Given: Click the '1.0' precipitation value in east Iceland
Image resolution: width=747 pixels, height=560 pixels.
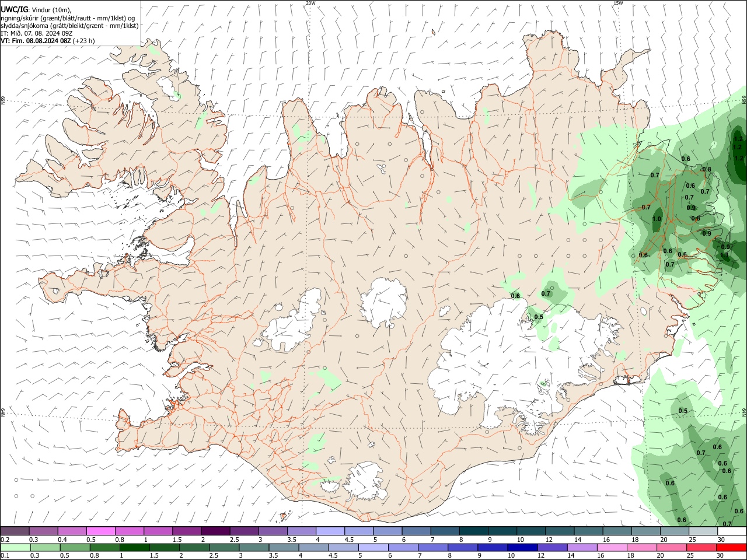Looking at the screenshot, I should (657, 219).
